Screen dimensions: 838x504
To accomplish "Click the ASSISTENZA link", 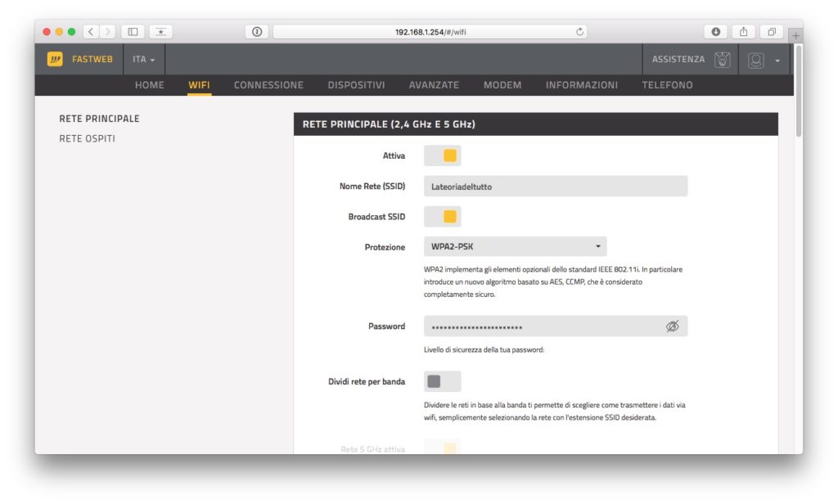I will tap(680, 59).
